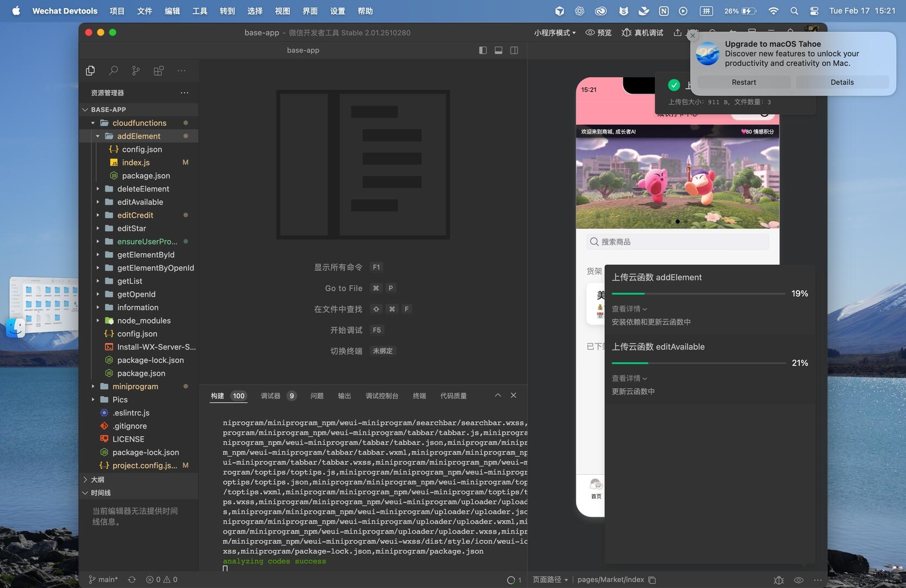Click the sync changes icon in status bar

pyautogui.click(x=132, y=580)
